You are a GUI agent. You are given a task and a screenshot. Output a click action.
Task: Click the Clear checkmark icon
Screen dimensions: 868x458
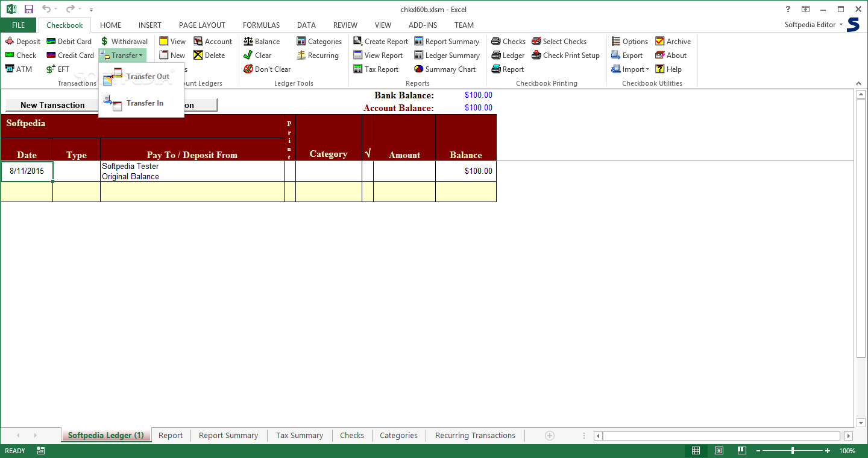click(x=248, y=56)
